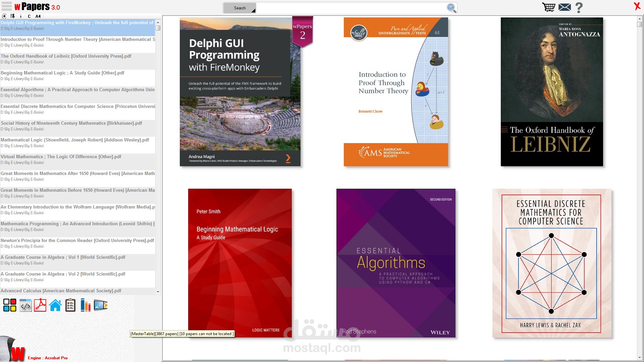Click the wPapers 2 ribbon badge

tap(303, 31)
